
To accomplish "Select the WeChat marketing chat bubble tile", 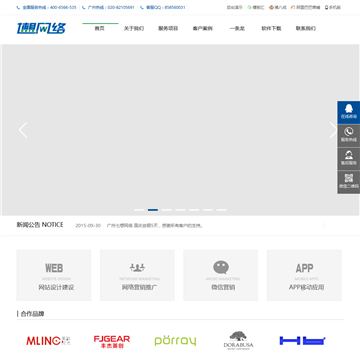I will (x=221, y=275).
